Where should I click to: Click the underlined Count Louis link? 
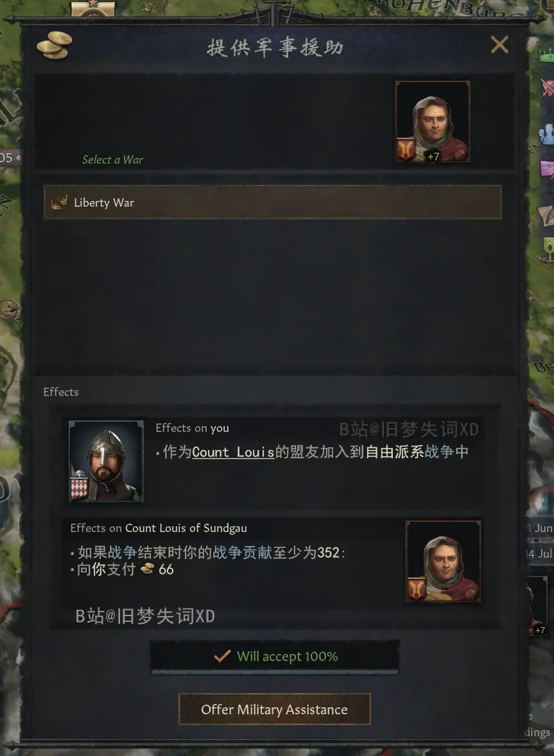click(233, 452)
